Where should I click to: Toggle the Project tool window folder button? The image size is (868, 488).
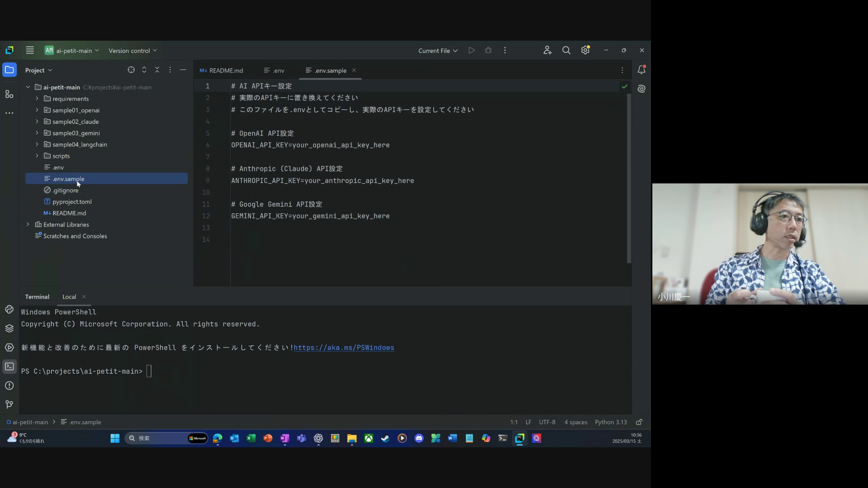click(x=9, y=70)
